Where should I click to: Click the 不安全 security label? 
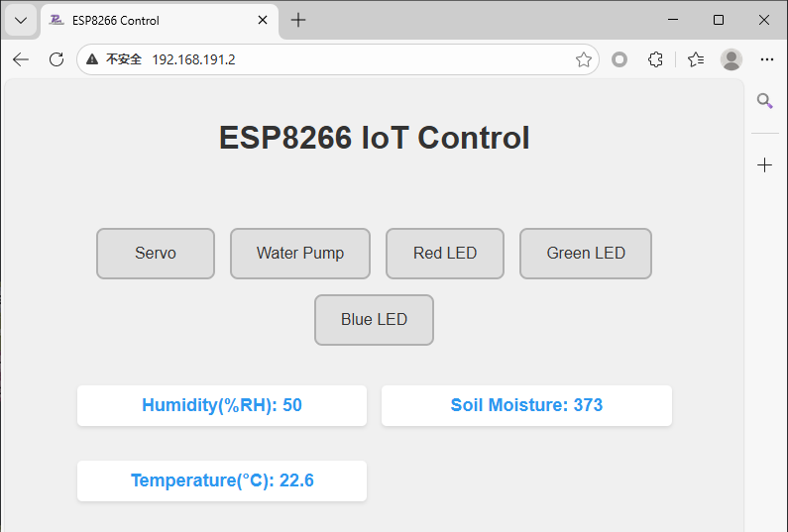click(x=124, y=59)
